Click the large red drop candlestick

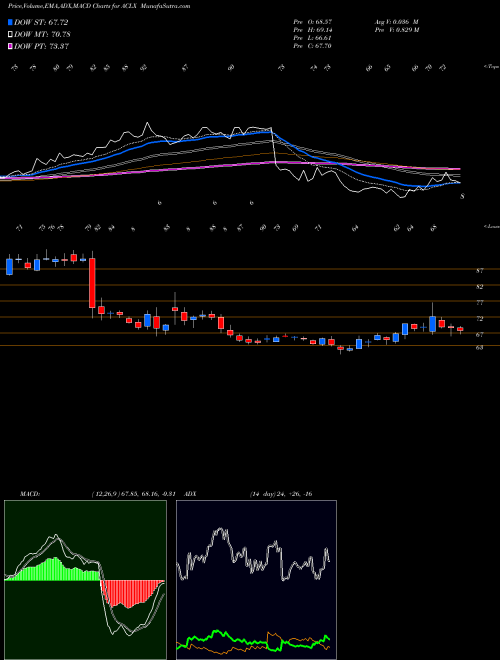(x=92, y=282)
